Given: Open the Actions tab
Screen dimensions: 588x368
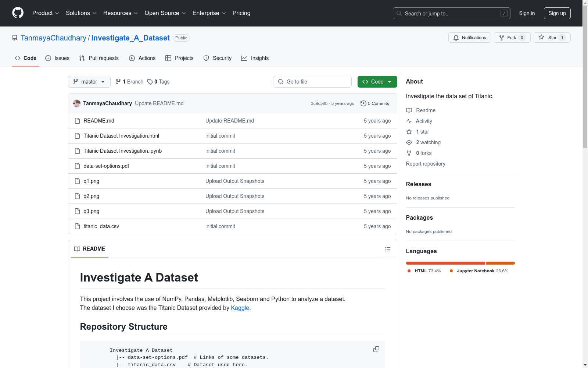Looking at the screenshot, I should coord(142,58).
